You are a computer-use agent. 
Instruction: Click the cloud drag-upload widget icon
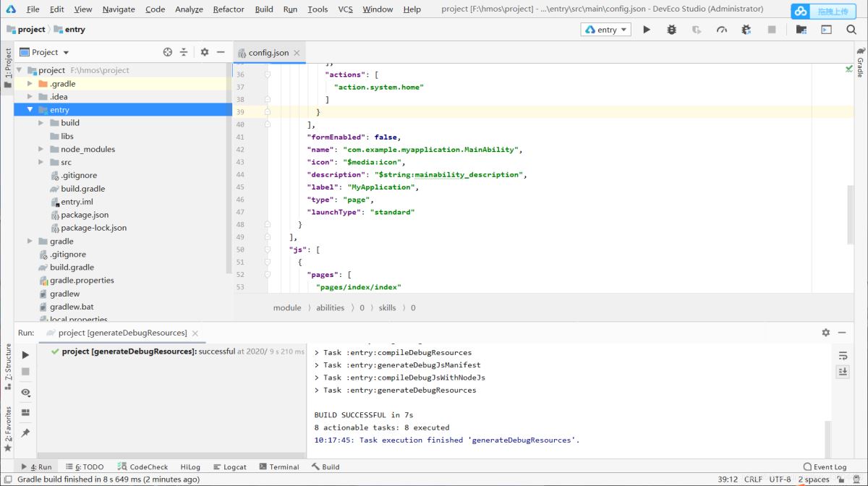pos(800,11)
